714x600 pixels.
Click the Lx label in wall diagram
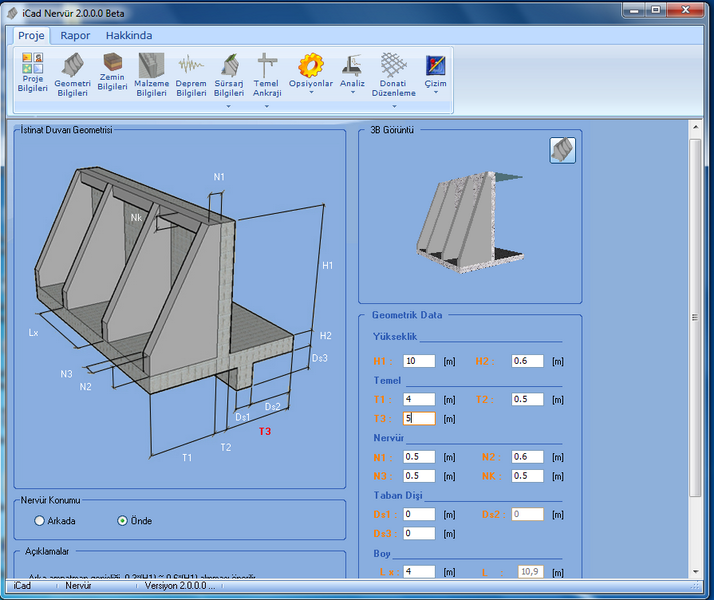coord(33,333)
